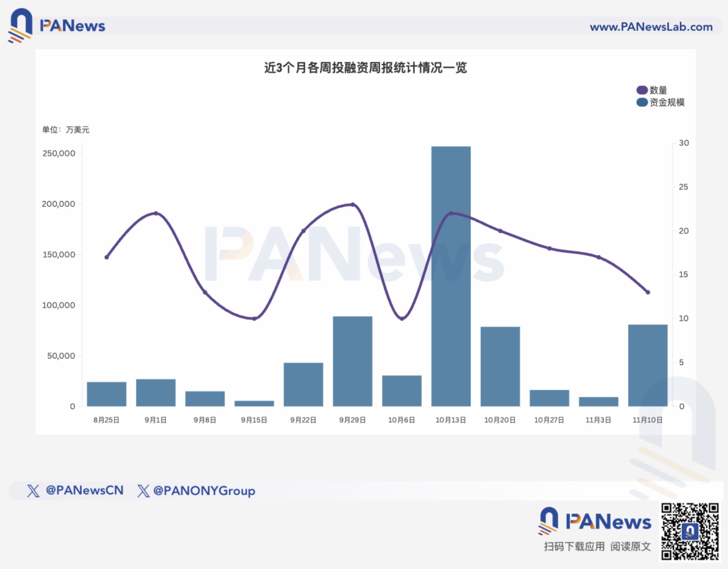Click the PANews logo icon at top-left
Screen dimensions: 728x569
point(20,25)
